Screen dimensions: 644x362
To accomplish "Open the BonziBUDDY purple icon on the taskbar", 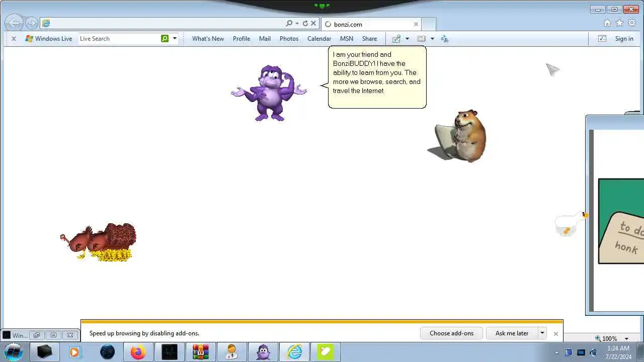I will [x=263, y=352].
